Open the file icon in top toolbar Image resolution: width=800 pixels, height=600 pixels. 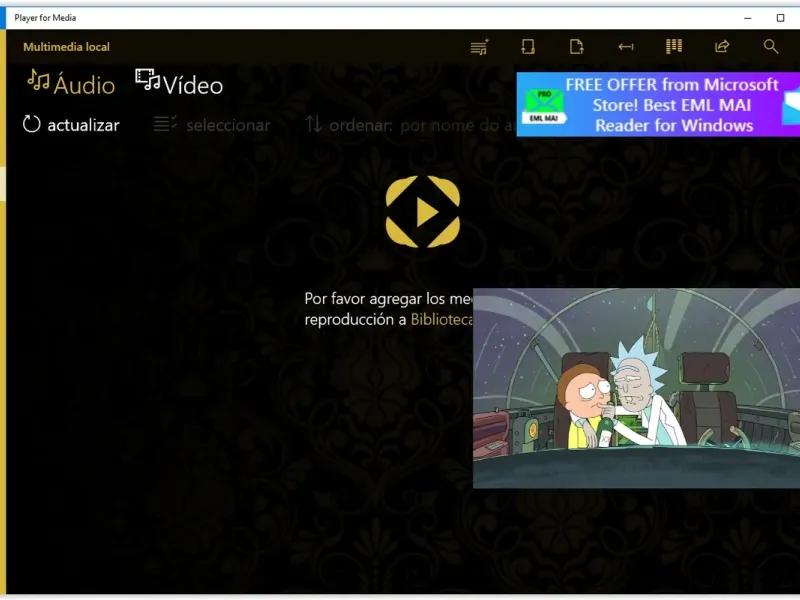point(577,47)
